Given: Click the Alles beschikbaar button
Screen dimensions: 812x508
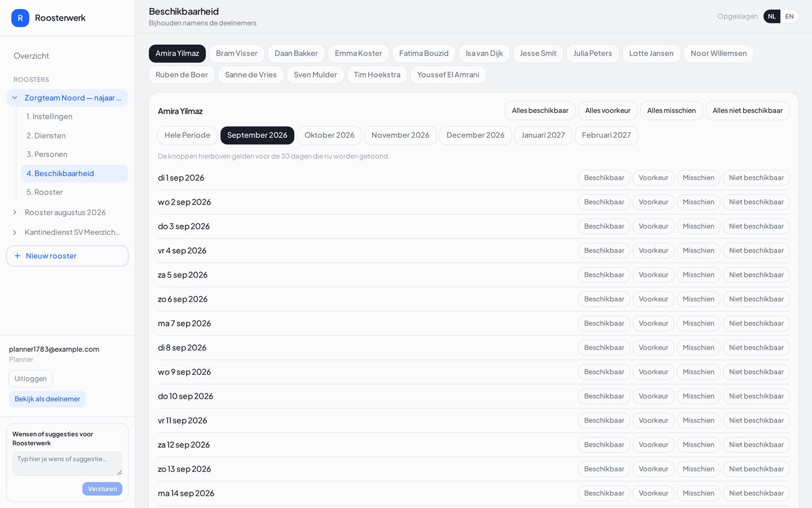Looking at the screenshot, I should (540, 111).
